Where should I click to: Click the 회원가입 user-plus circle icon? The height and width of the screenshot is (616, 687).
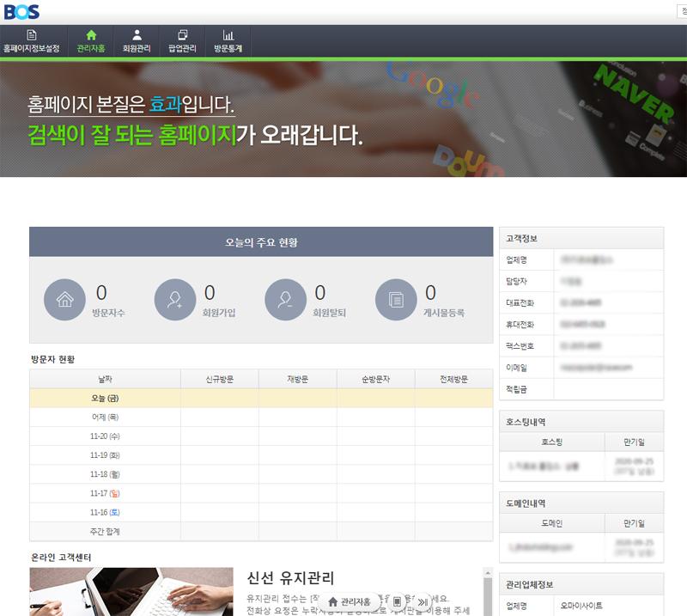coord(175,300)
